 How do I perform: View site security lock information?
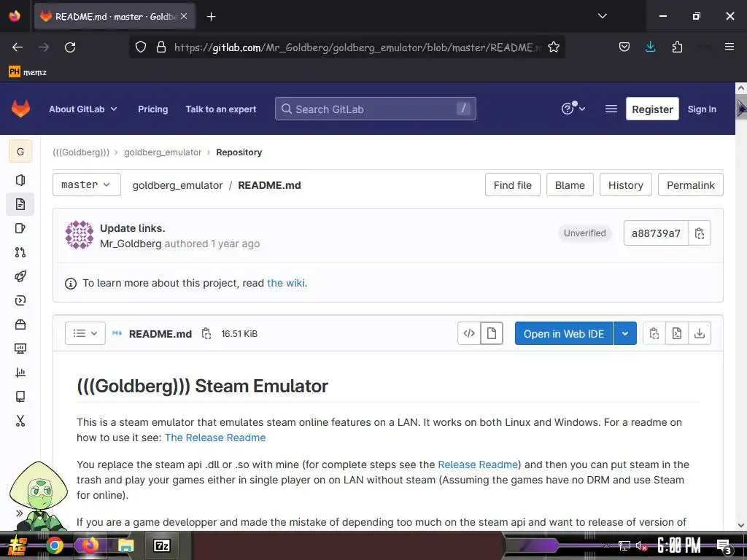tap(161, 47)
